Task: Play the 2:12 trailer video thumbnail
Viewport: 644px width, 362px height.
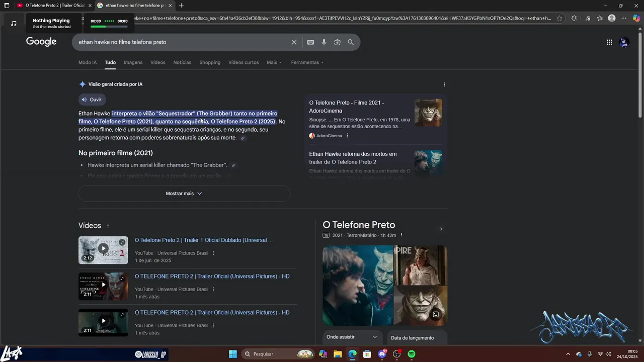Action: pos(103,250)
